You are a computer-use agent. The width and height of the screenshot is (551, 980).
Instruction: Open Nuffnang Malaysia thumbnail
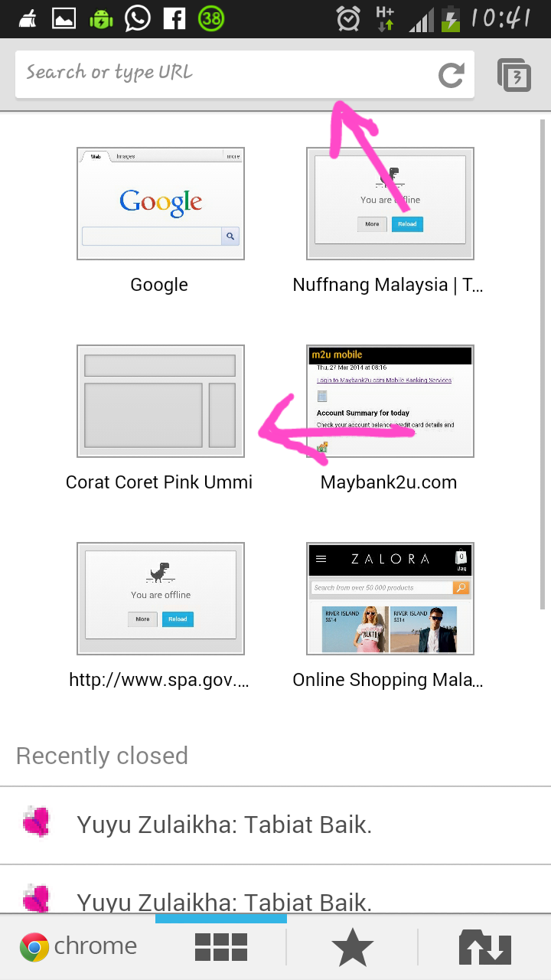pyautogui.click(x=390, y=204)
